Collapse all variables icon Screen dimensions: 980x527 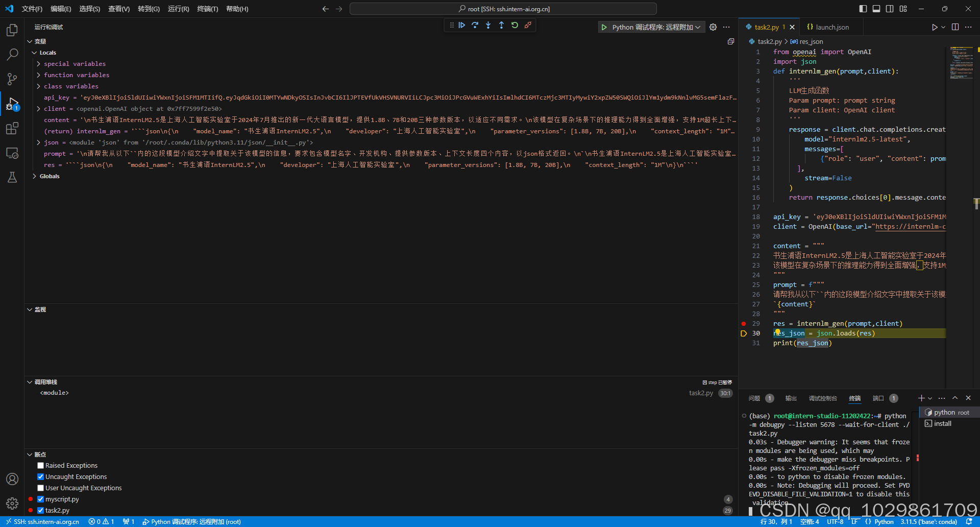[731, 41]
